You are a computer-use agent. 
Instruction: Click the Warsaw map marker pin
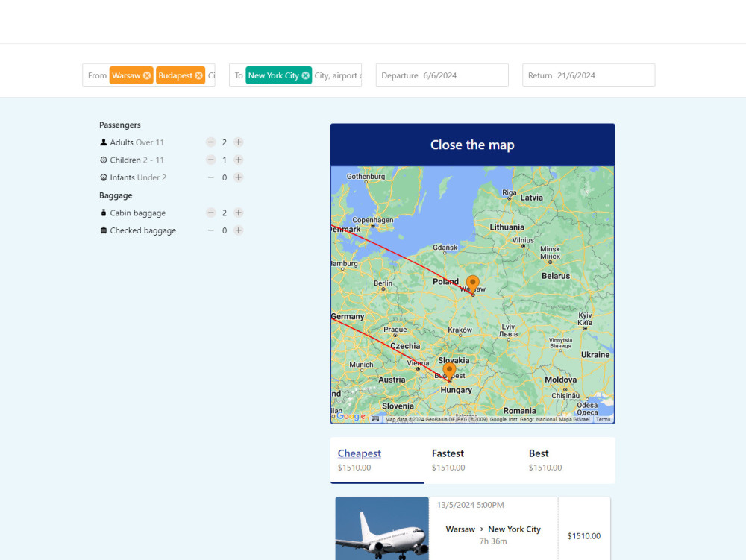472,284
